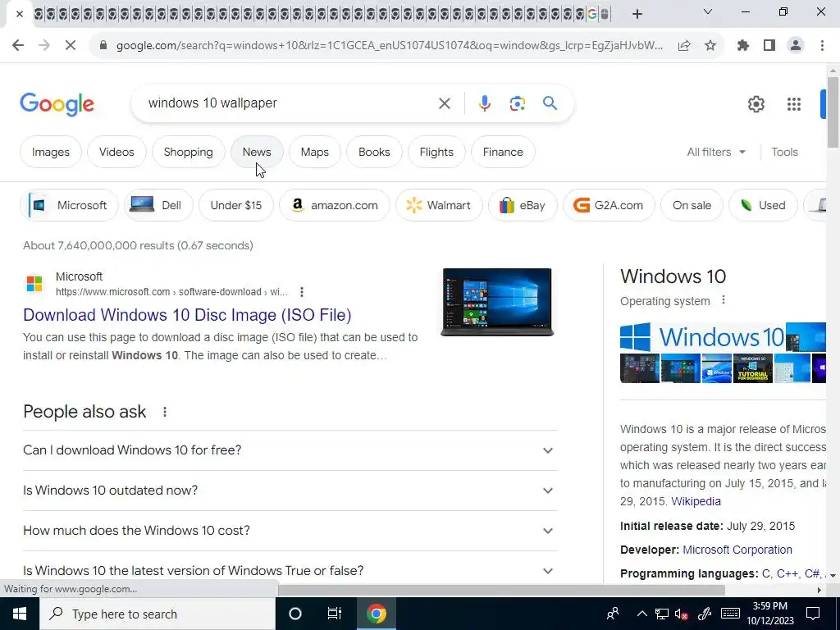Viewport: 840px width, 630px height.
Task: Go to the Google logo homepage
Action: click(x=57, y=104)
